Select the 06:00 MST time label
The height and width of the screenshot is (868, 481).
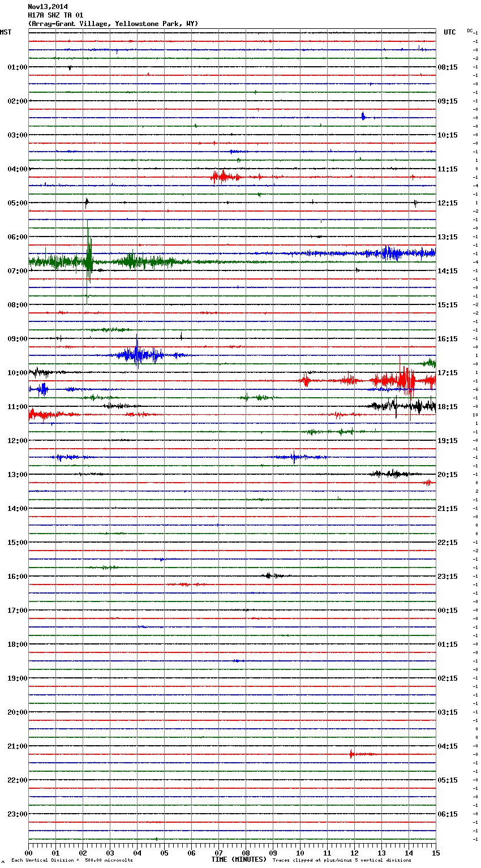18,237
